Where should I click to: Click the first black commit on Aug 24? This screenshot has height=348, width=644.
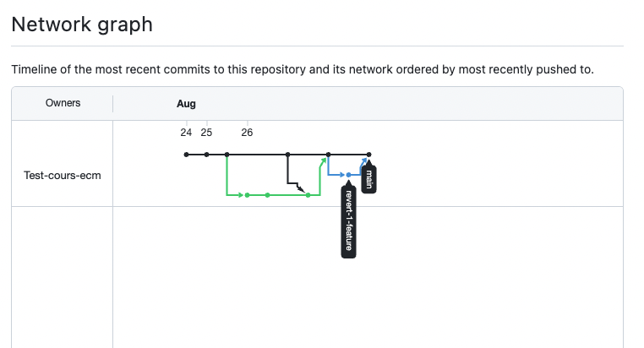186,155
